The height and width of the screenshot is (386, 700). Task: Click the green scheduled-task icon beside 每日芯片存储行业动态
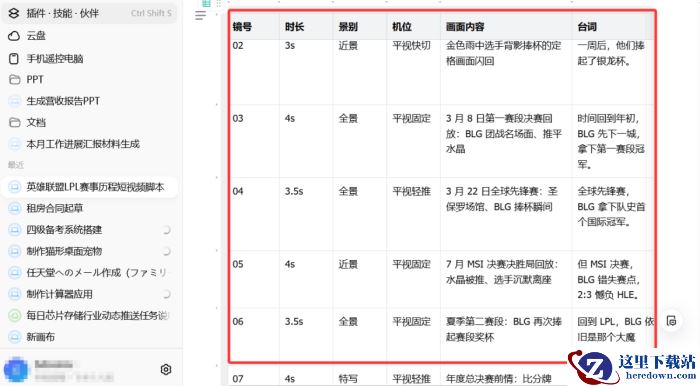(x=15, y=315)
